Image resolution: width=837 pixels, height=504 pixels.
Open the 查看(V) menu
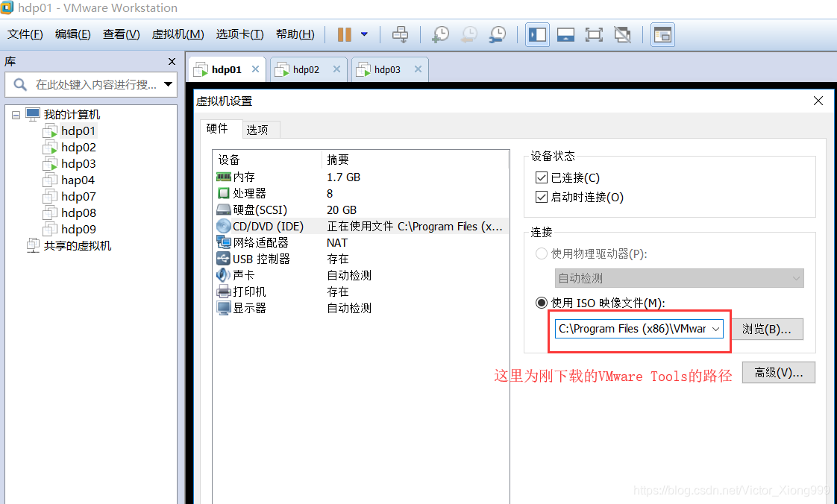(x=121, y=34)
